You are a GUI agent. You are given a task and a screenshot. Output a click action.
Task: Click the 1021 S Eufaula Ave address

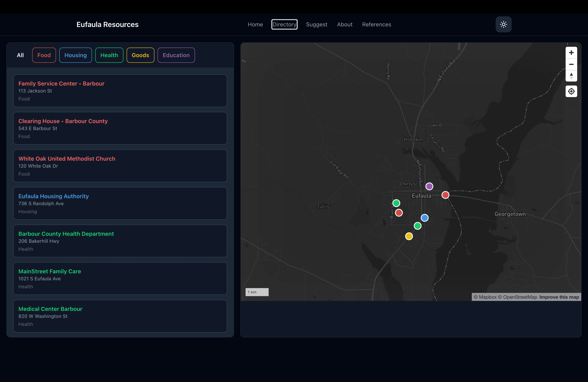coord(40,279)
